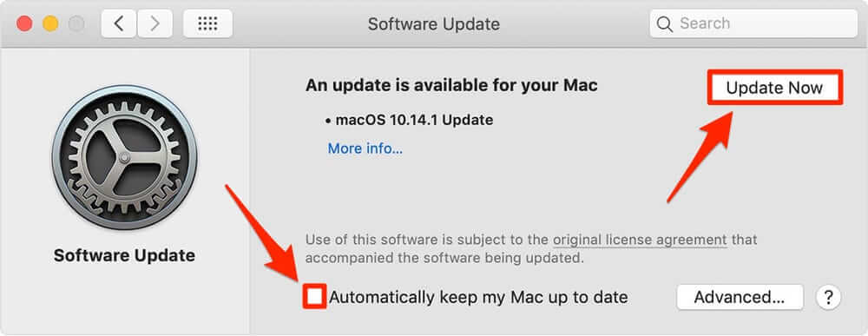Click the gray zoom window button
The image size is (868, 336).
pyautogui.click(x=76, y=23)
